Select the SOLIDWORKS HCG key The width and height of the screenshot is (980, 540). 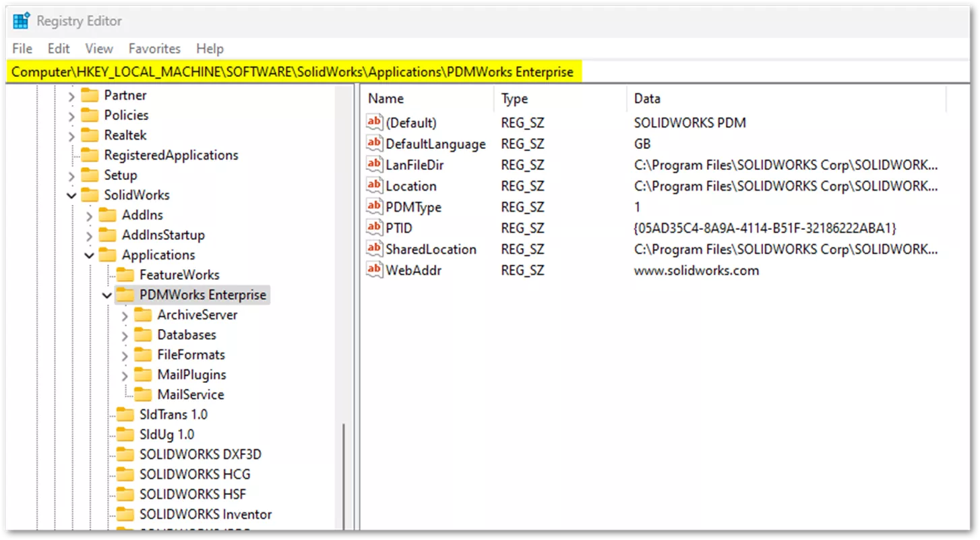(195, 475)
